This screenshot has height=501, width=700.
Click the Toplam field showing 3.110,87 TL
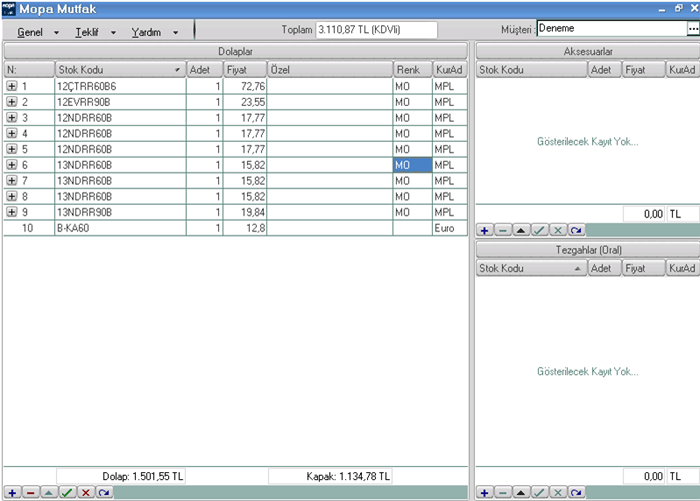tap(376, 30)
